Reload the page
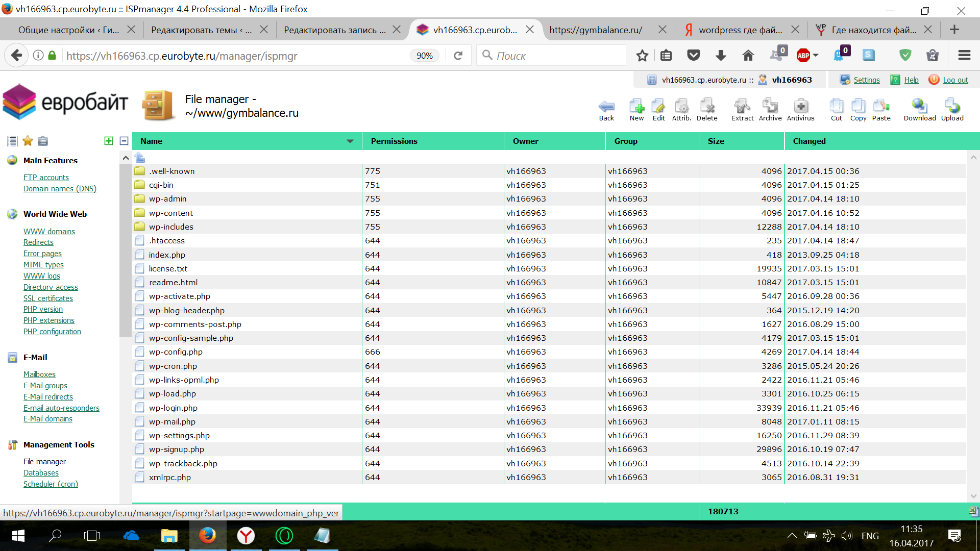This screenshot has width=980, height=551. [458, 56]
